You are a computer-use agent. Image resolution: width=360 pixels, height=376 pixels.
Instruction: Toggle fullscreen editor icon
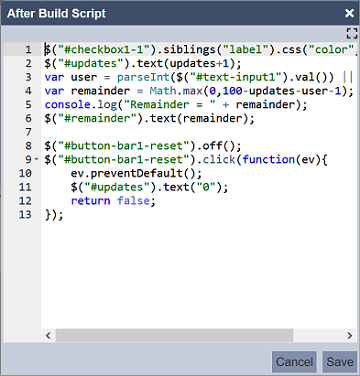click(352, 33)
